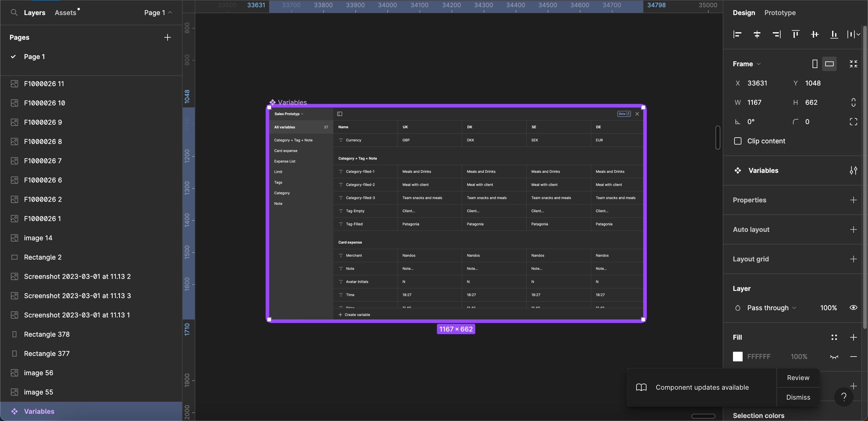The width and height of the screenshot is (868, 421).
Task: Select Limit group in sidebar
Action: click(x=278, y=172)
